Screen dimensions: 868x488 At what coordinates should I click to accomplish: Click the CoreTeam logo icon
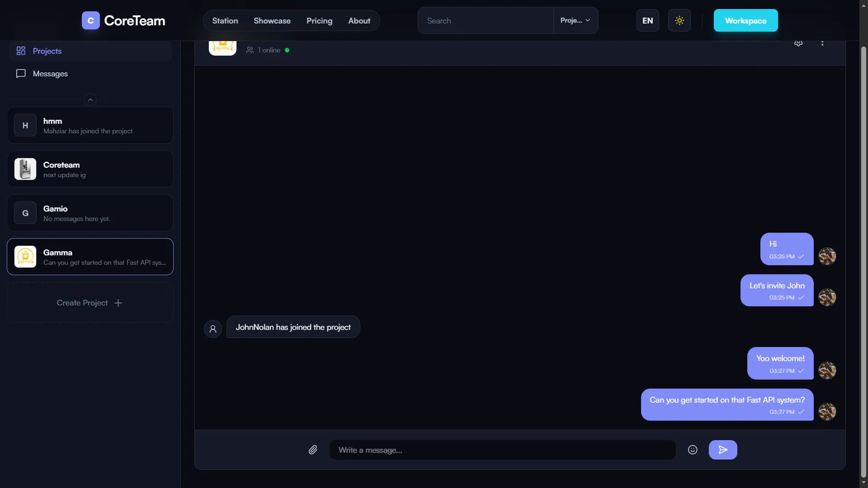pos(90,20)
